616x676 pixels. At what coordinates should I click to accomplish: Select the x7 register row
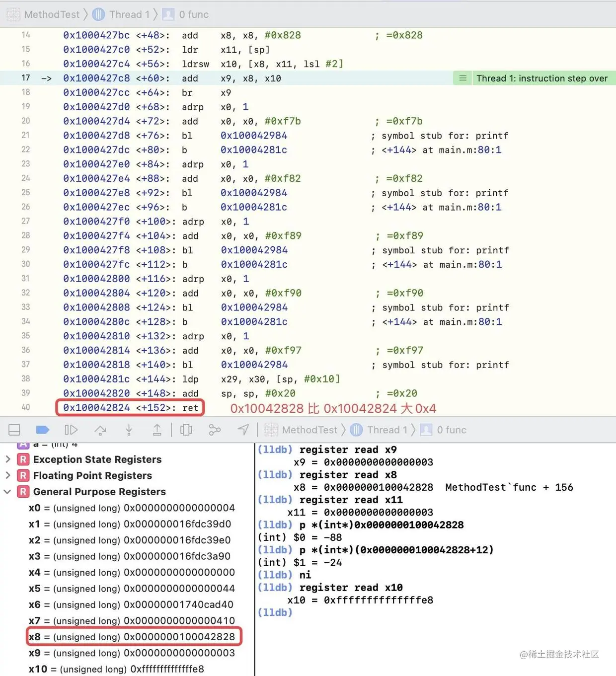point(132,621)
